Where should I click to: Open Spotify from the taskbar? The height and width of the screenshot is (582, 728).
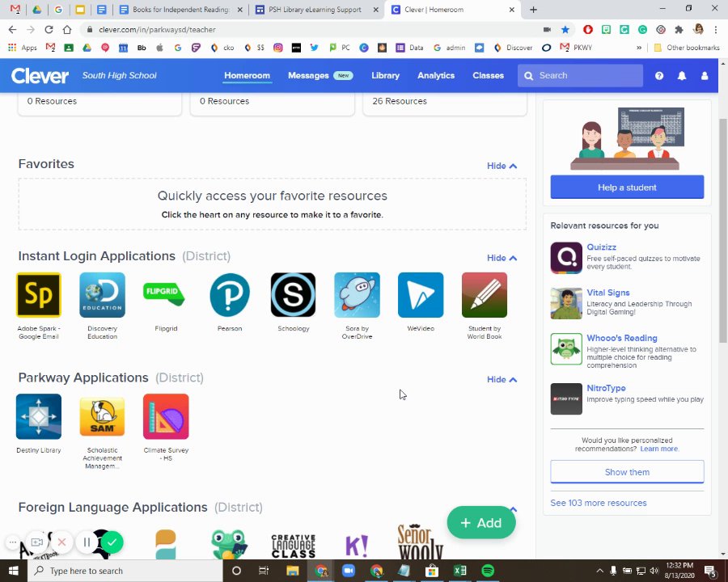tap(488, 571)
